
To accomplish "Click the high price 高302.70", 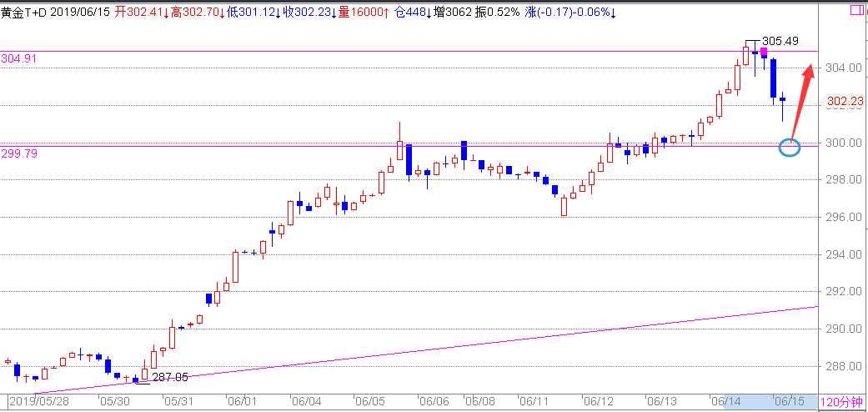I will click(x=197, y=13).
